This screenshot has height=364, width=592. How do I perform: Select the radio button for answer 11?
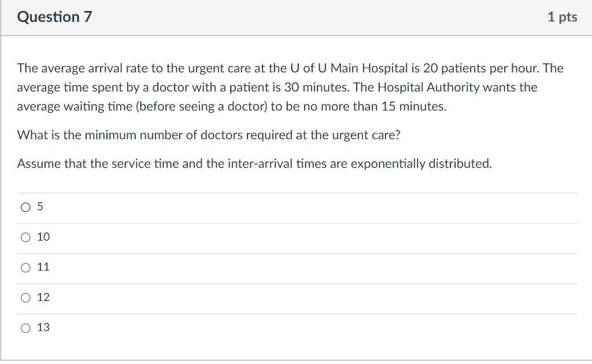(25, 267)
